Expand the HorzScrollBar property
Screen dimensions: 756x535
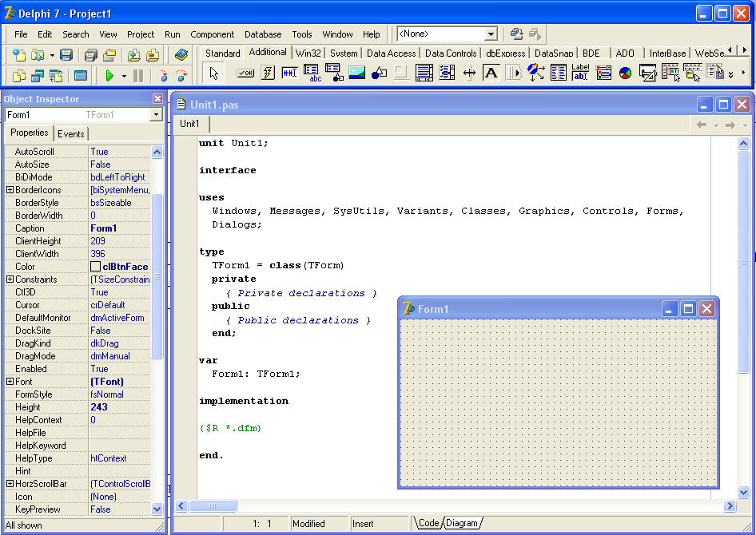(10, 483)
